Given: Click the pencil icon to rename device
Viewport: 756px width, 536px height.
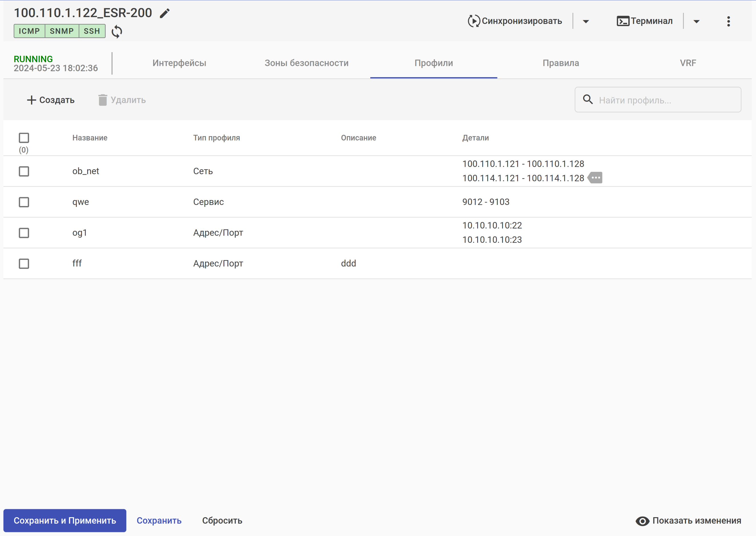Looking at the screenshot, I should (165, 13).
